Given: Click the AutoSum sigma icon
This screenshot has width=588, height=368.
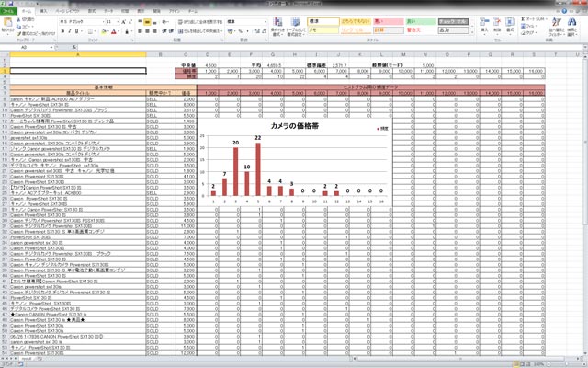Looking at the screenshot, I should click(x=523, y=19).
